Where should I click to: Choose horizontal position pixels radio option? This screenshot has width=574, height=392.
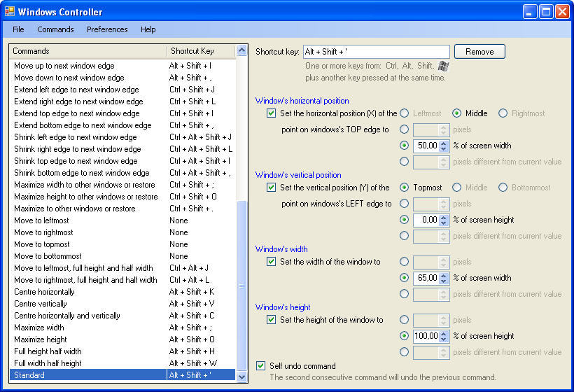(x=404, y=129)
